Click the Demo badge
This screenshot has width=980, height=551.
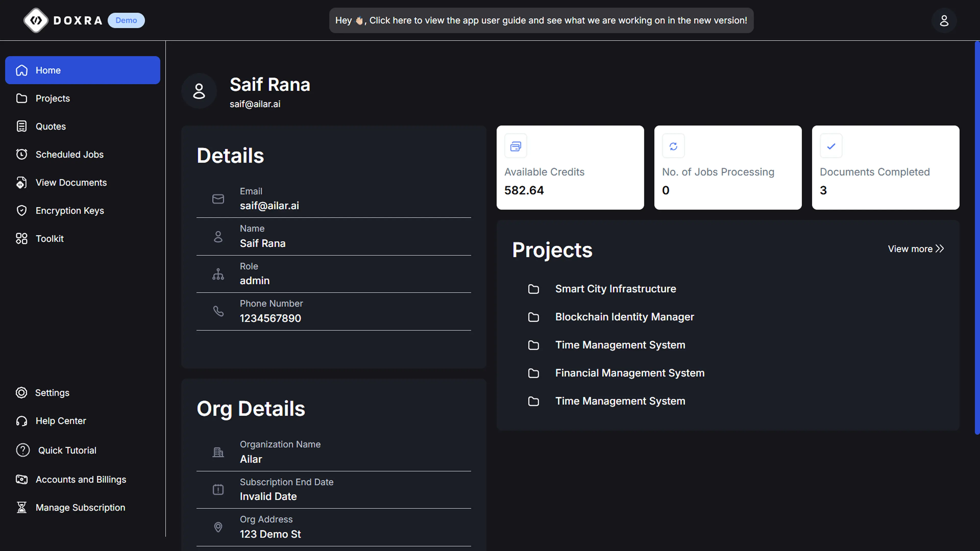[126, 20]
